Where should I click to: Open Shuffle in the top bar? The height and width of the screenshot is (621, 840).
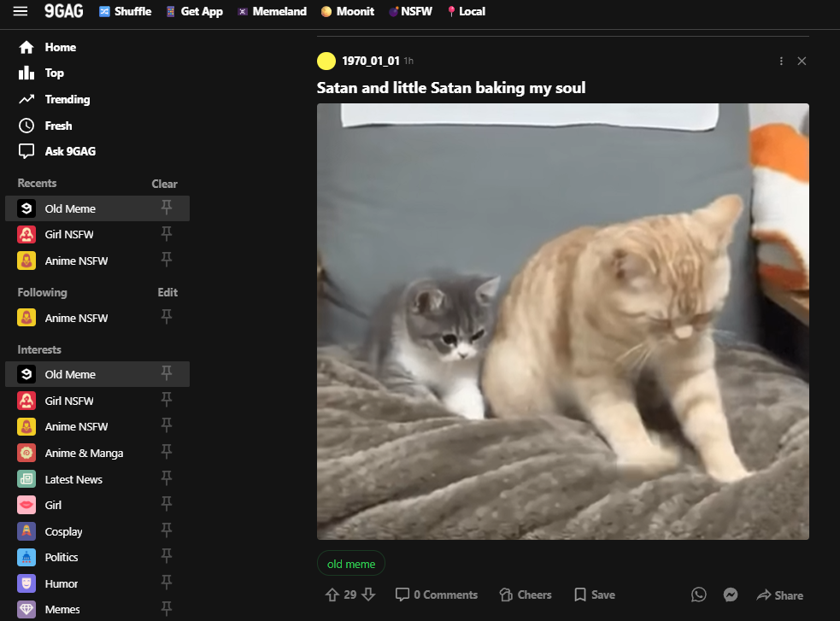[x=125, y=11]
